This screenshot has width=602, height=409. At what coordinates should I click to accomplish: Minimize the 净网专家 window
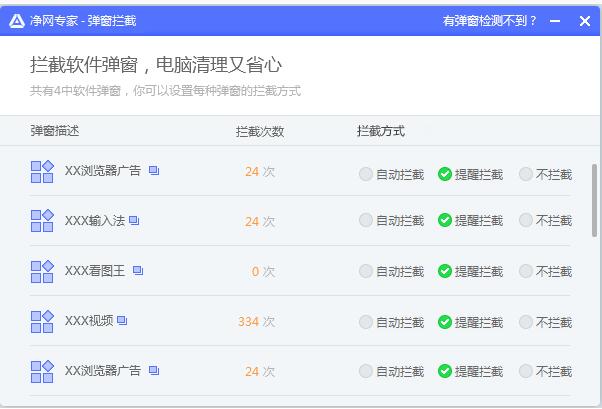[556, 21]
